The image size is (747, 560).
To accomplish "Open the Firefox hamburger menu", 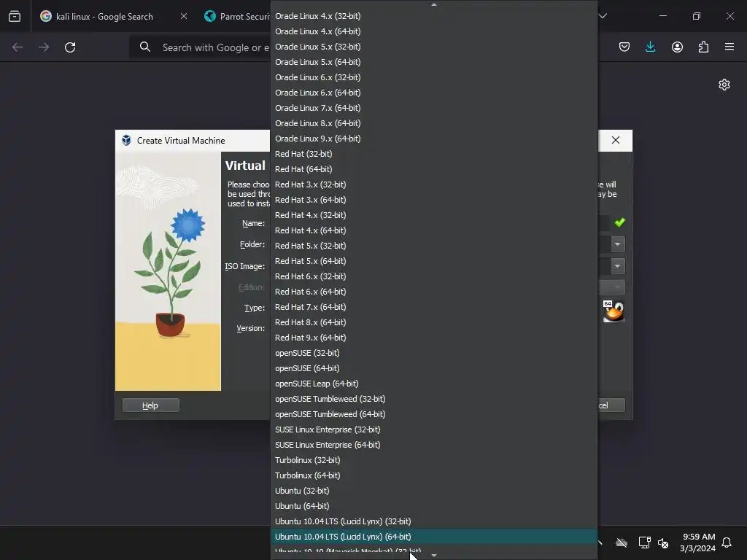I will pos(729,47).
